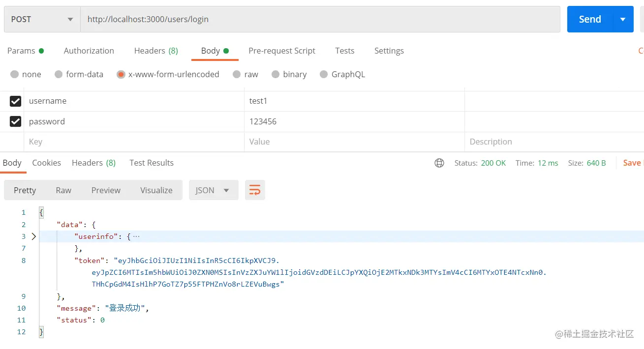Click the Save response button
The height and width of the screenshot is (349, 644).
click(633, 163)
